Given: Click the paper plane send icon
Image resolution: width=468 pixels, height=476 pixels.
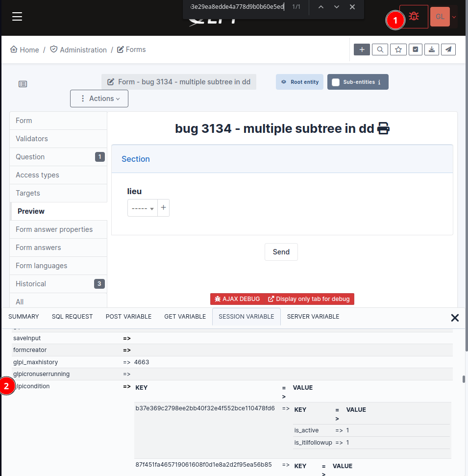Looking at the screenshot, I should 448,50.
